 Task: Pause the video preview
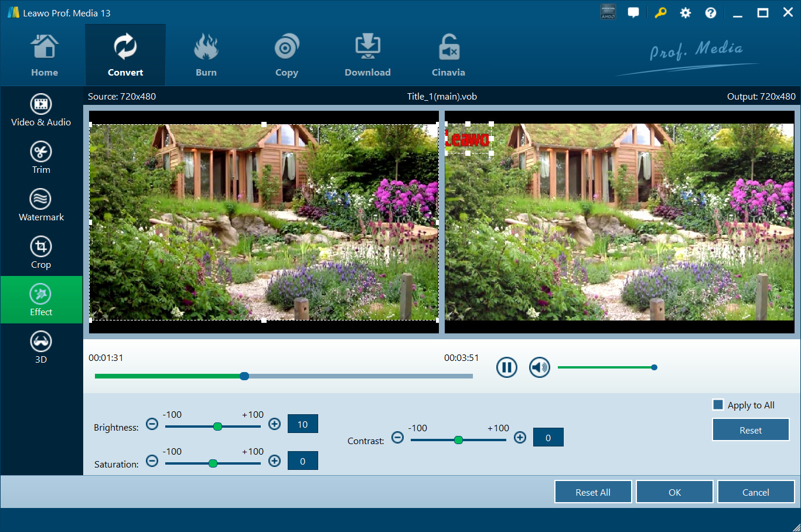pos(507,367)
